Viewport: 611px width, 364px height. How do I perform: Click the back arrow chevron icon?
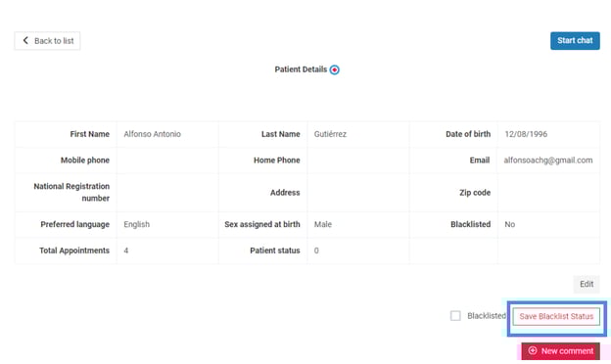click(x=25, y=40)
